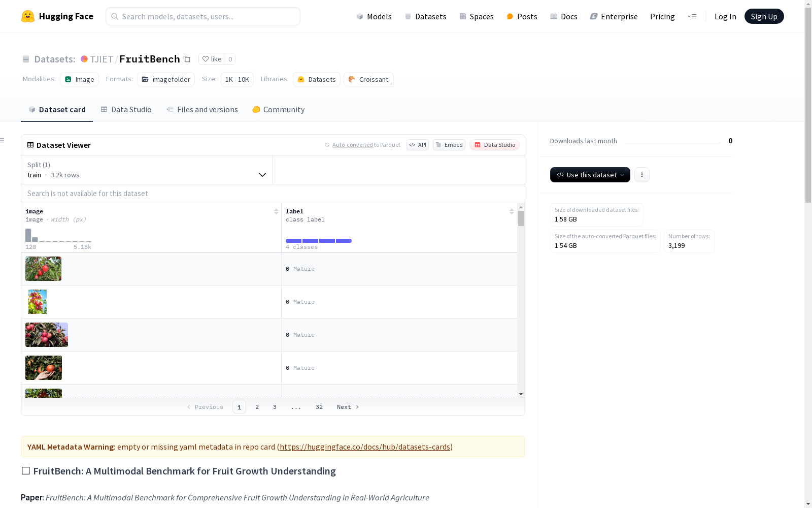Select the Image modality tag
Viewport: 812px width, 508px height.
click(80, 79)
